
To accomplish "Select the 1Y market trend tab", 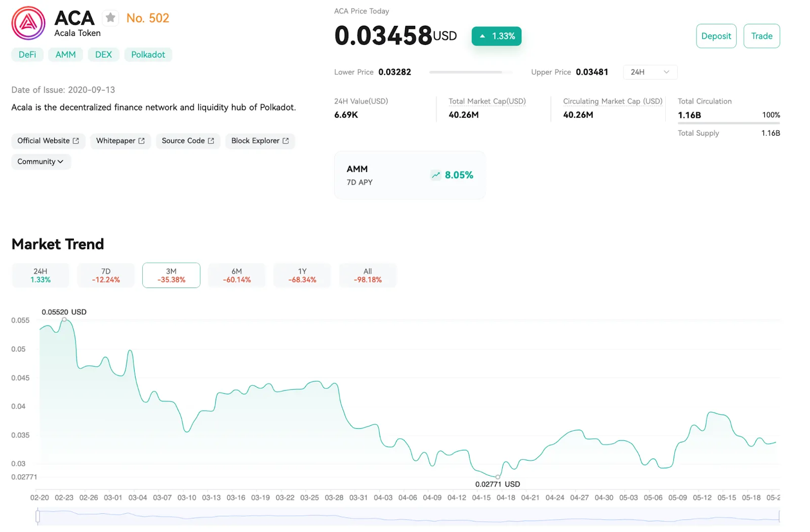I will tap(302, 275).
